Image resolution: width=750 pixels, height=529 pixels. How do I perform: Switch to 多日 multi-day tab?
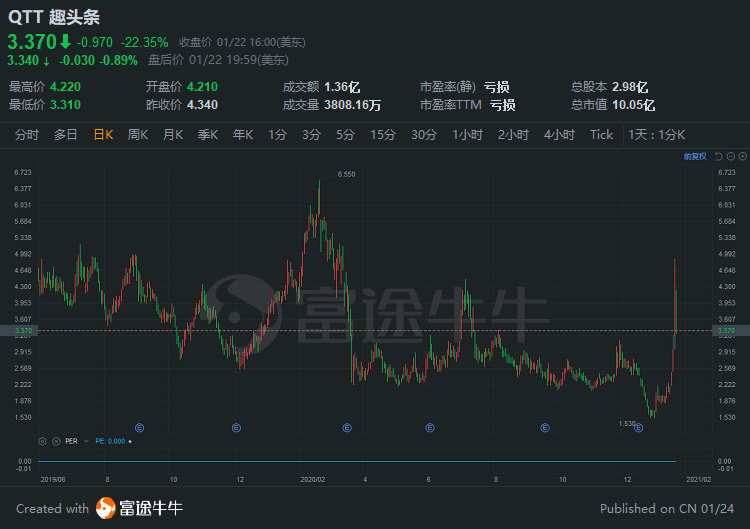pos(66,135)
